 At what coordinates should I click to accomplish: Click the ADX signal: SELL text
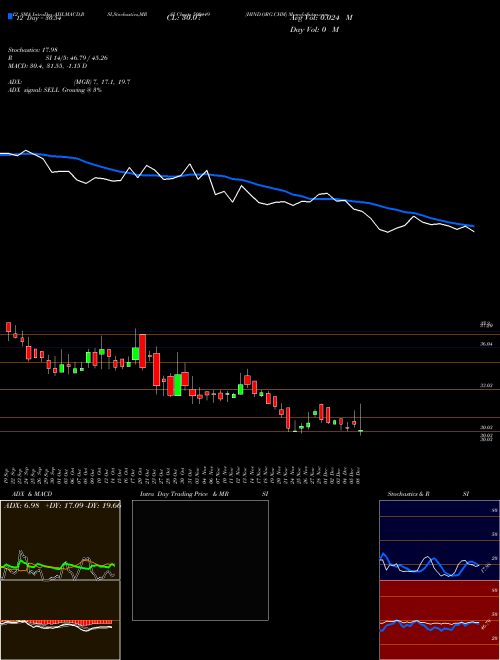(x=55, y=90)
